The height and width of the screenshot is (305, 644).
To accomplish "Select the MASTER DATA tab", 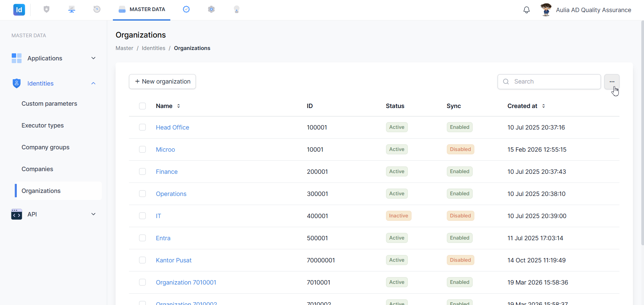I will [x=141, y=10].
